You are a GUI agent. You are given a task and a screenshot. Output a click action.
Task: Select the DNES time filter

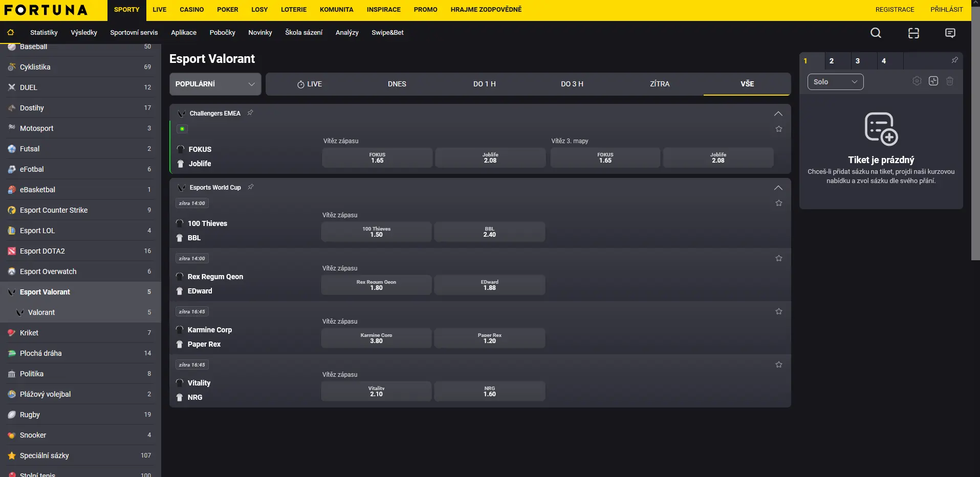click(397, 84)
